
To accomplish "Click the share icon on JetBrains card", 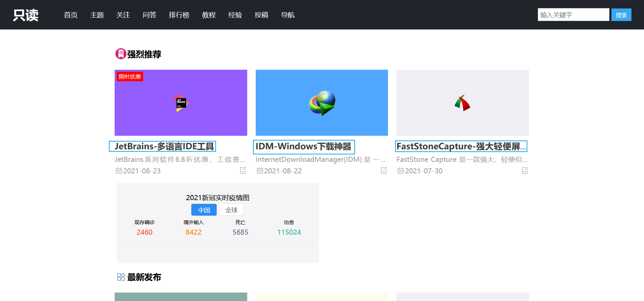I will [x=243, y=170].
